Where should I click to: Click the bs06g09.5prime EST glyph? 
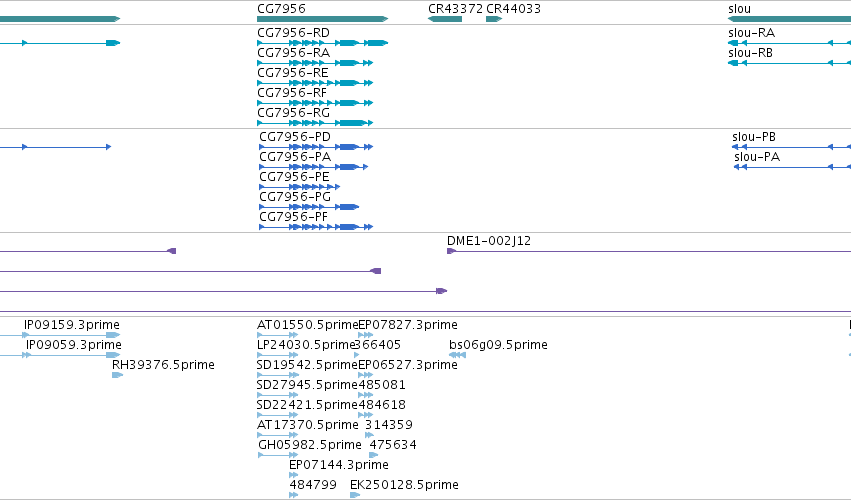[458, 355]
